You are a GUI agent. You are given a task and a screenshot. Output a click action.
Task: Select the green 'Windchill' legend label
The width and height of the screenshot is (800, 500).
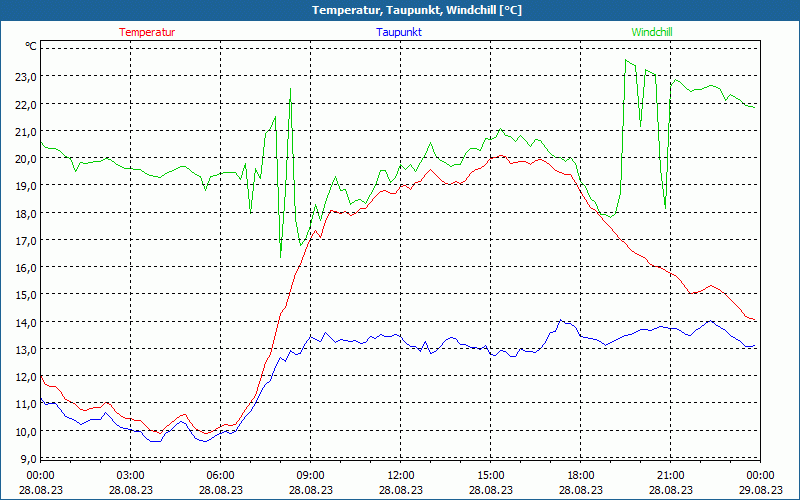[652, 32]
